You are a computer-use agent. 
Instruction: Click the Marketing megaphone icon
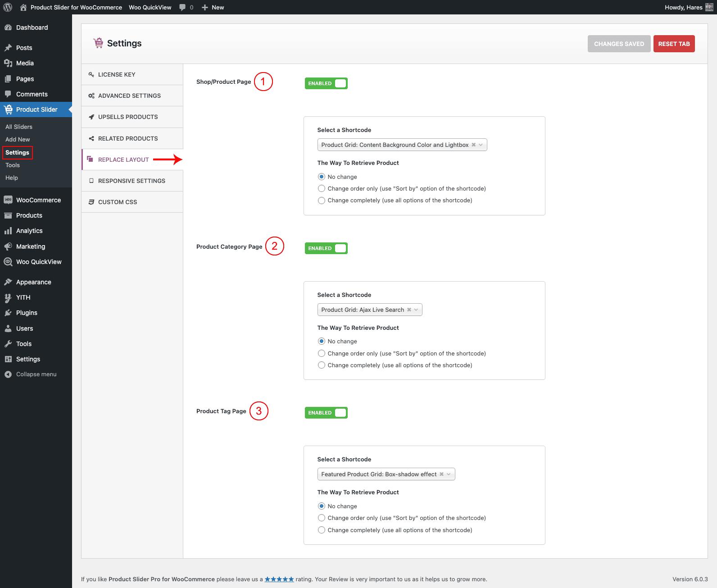[8, 246]
